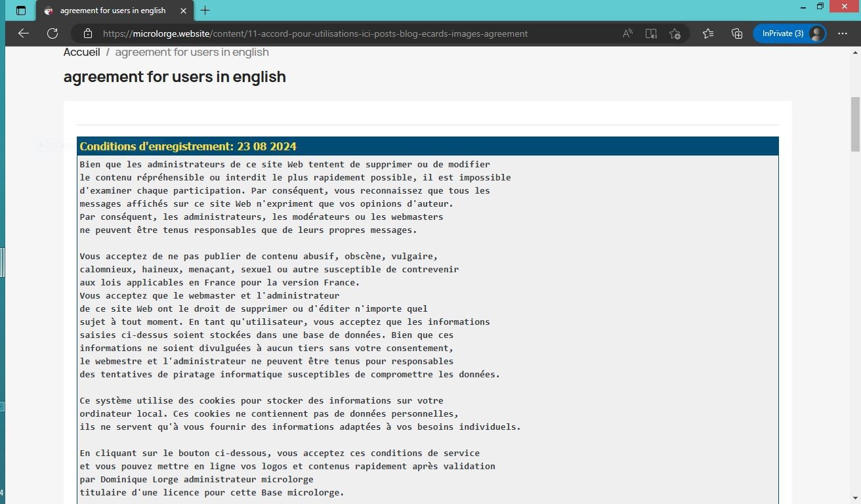Click line 'titulaire d'une licence pour cette Base'
Screen dimensions: 861x504
[211, 492]
